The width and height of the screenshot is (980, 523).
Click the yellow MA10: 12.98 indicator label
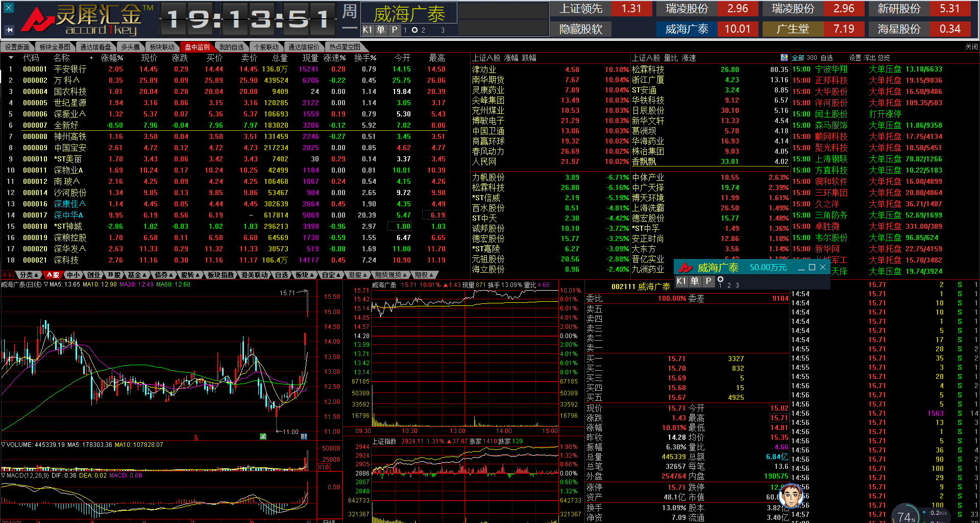point(100,284)
